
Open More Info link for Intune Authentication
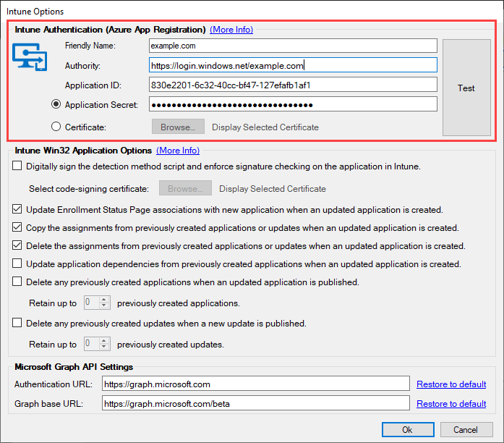tap(231, 30)
